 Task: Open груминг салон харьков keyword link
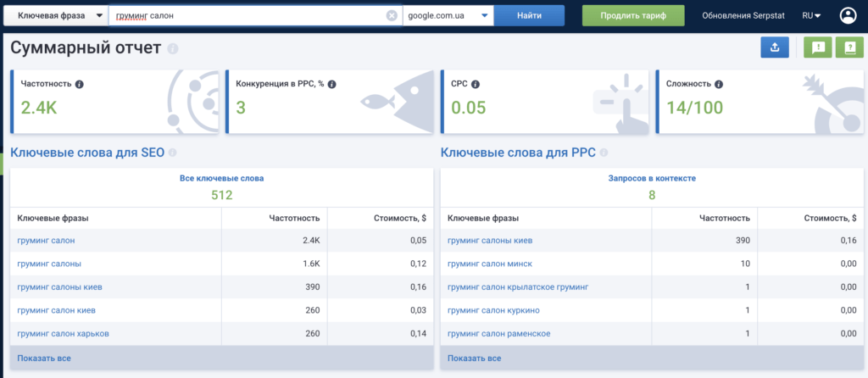63,334
